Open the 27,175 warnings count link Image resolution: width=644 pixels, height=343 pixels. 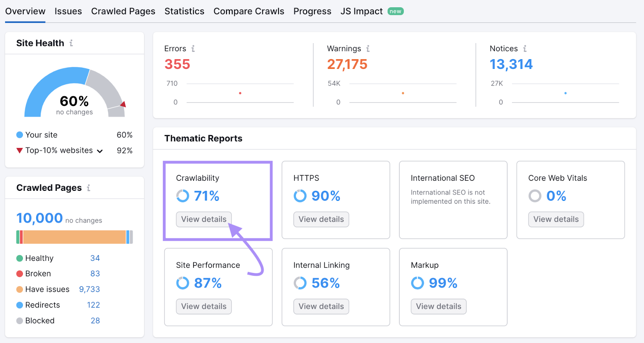click(x=347, y=64)
